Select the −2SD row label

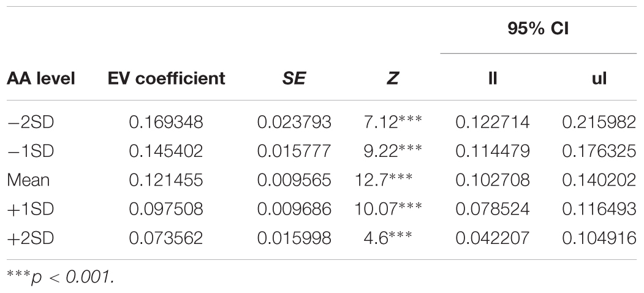(x=31, y=122)
